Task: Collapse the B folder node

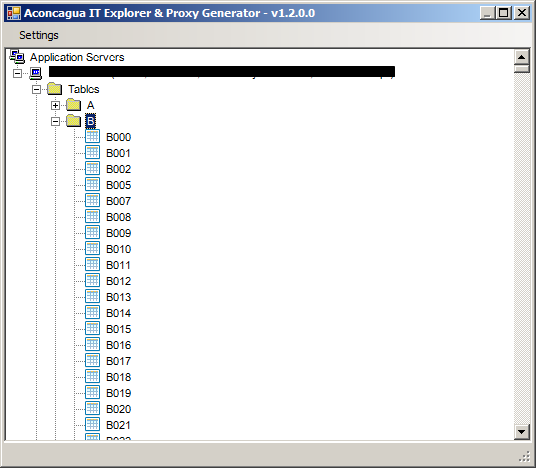Action: [x=55, y=121]
